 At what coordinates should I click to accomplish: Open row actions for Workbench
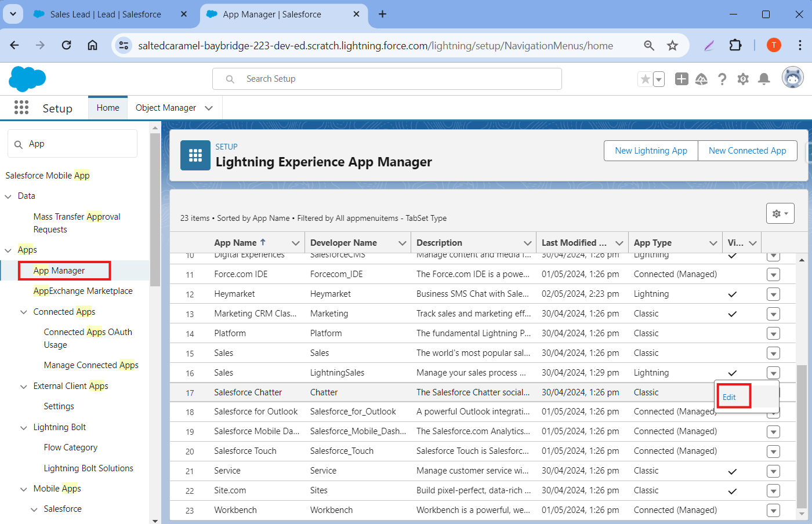point(773,511)
